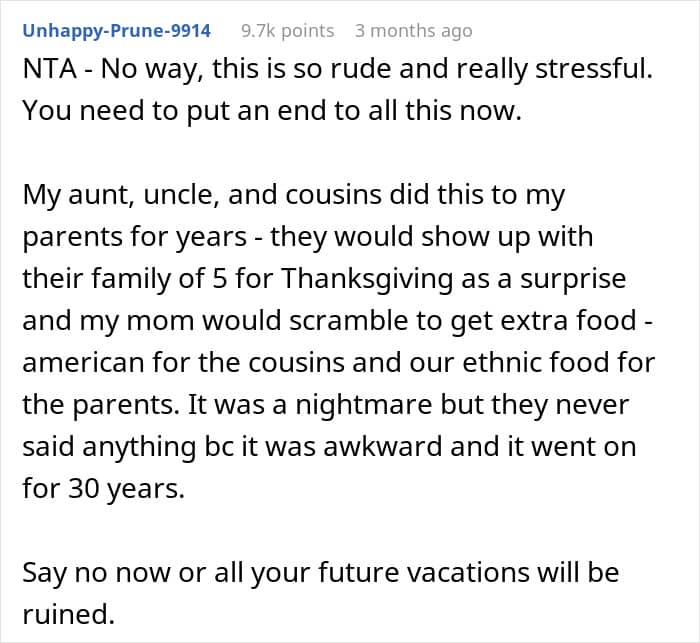Click the "NTA" verdict at comment start
700x643 pixels.
pyautogui.click(x=50, y=69)
